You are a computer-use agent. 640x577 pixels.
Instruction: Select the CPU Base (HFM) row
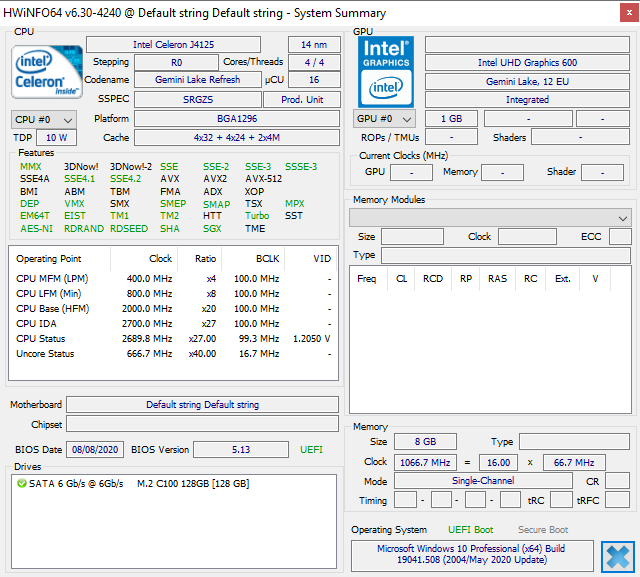click(x=173, y=309)
